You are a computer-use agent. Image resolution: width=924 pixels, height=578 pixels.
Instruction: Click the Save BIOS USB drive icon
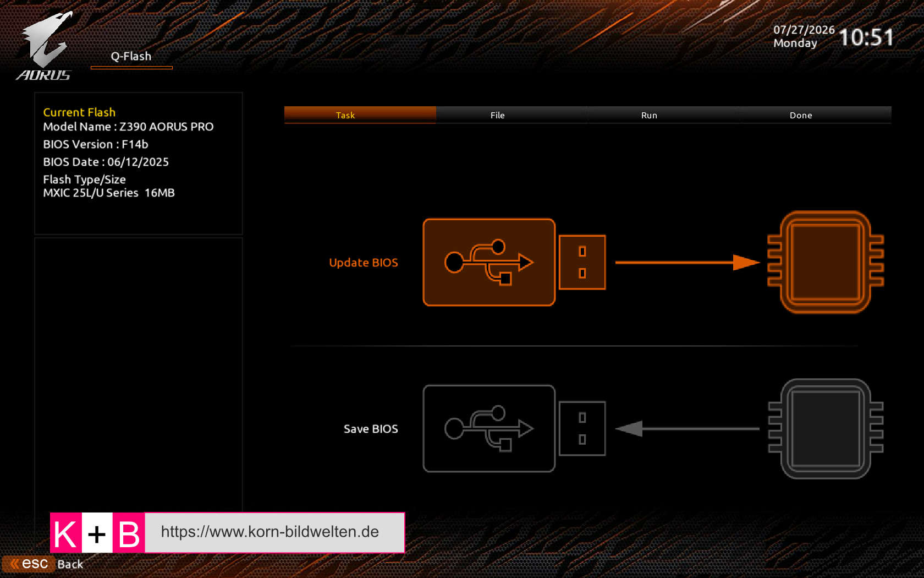tap(514, 428)
